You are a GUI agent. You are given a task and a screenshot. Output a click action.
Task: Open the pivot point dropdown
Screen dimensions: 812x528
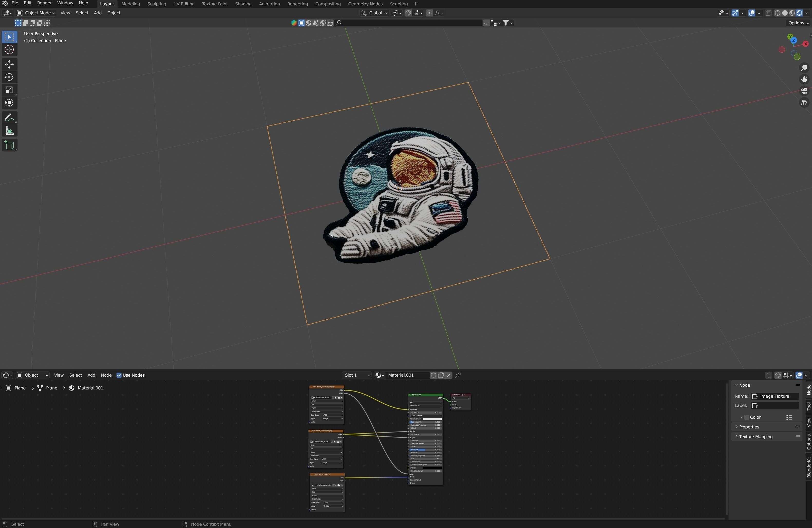pos(397,13)
